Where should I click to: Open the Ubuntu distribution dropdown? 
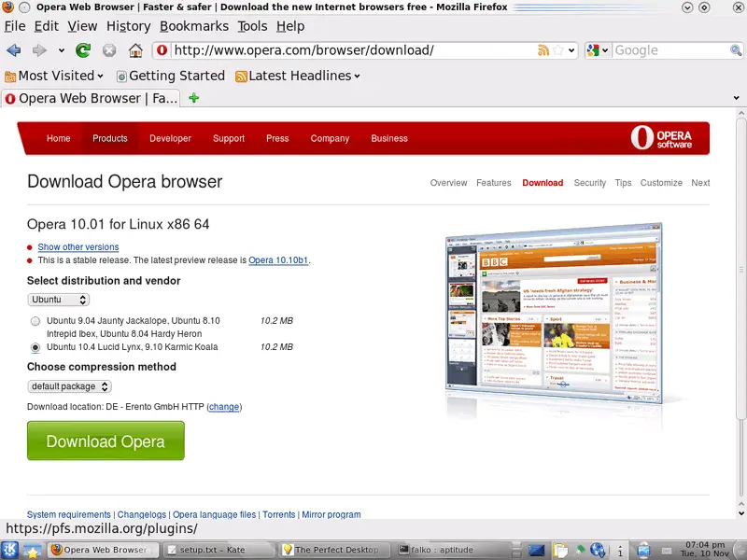[58, 300]
